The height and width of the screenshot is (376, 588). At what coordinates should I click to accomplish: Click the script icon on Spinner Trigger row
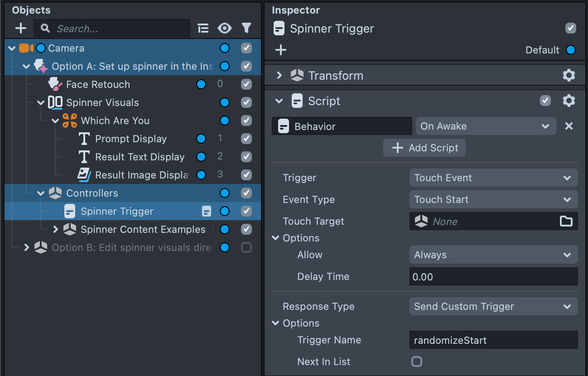(207, 211)
